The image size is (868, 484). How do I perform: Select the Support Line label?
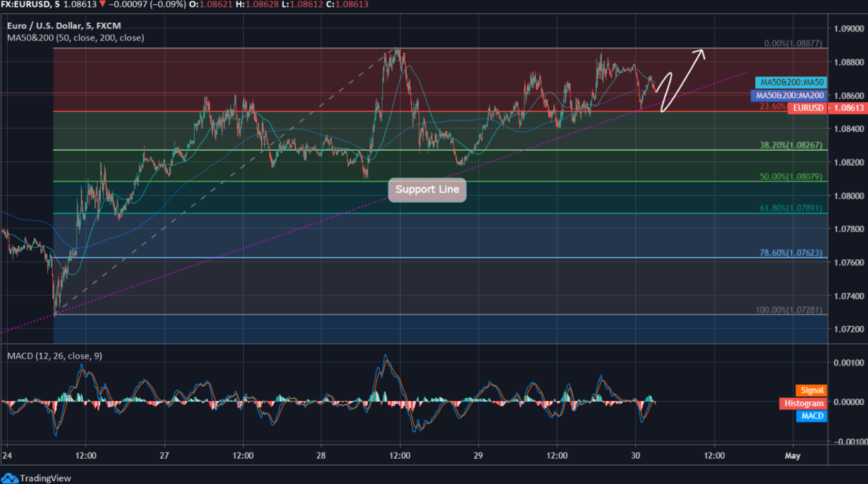[x=427, y=189]
